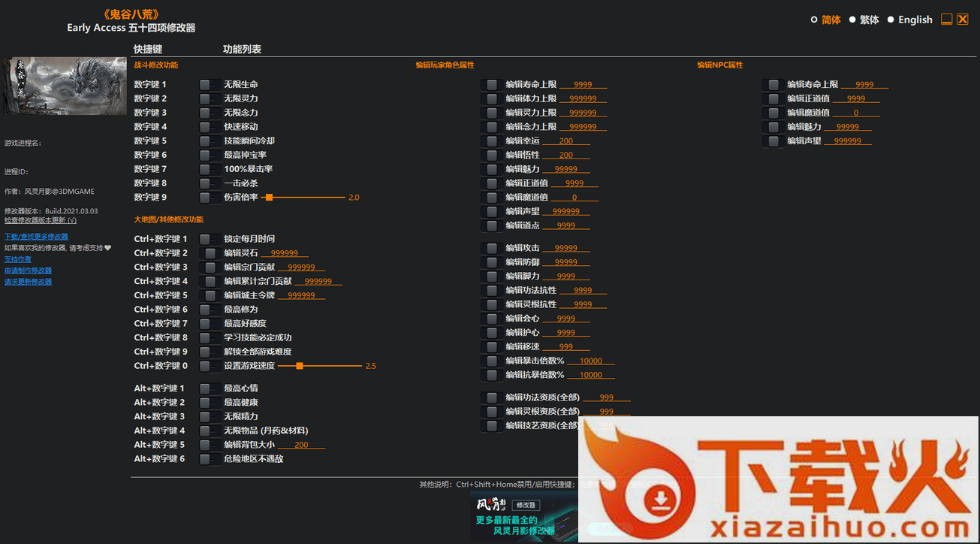
Task: Click 编辑防御 value field
Action: [566, 262]
